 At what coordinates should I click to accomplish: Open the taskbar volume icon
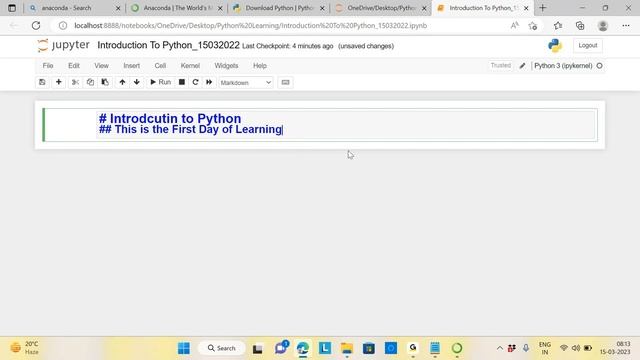click(576, 348)
